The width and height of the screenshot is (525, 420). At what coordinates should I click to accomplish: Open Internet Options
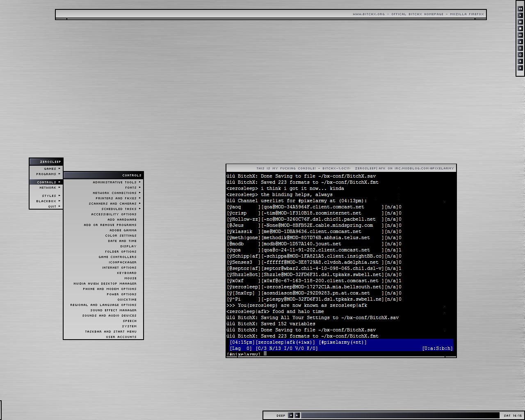point(103,267)
